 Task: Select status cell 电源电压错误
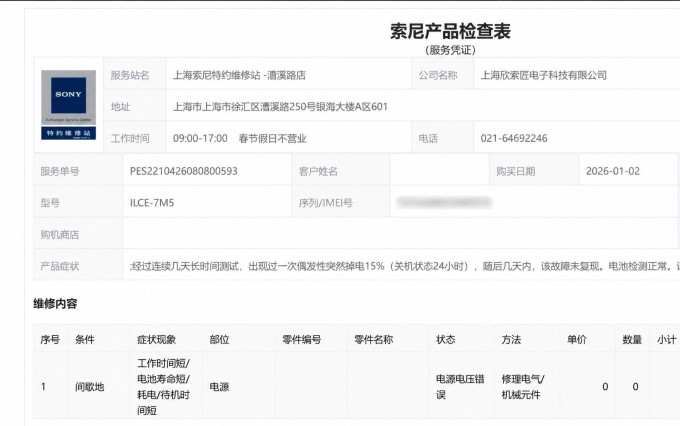(460, 387)
